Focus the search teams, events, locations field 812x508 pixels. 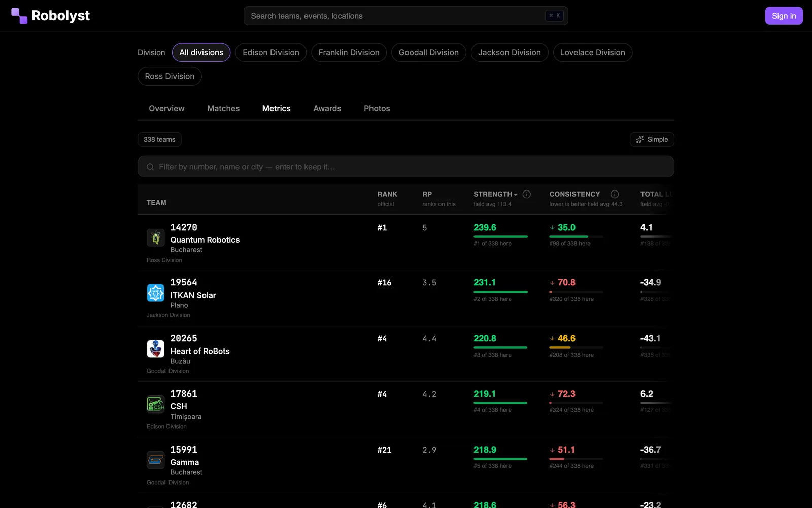tap(406, 16)
